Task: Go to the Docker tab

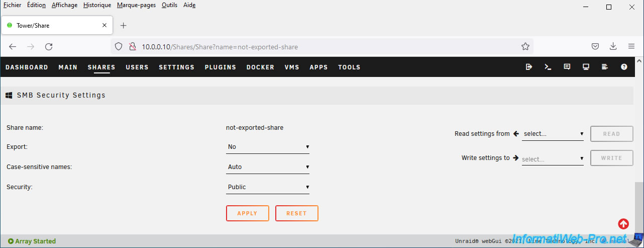Action: pos(260,67)
